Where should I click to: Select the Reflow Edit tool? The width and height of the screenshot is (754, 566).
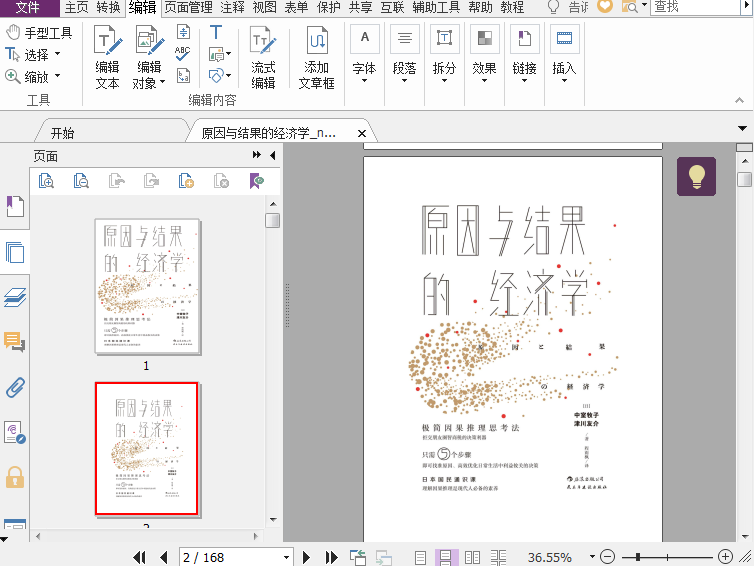(x=263, y=56)
